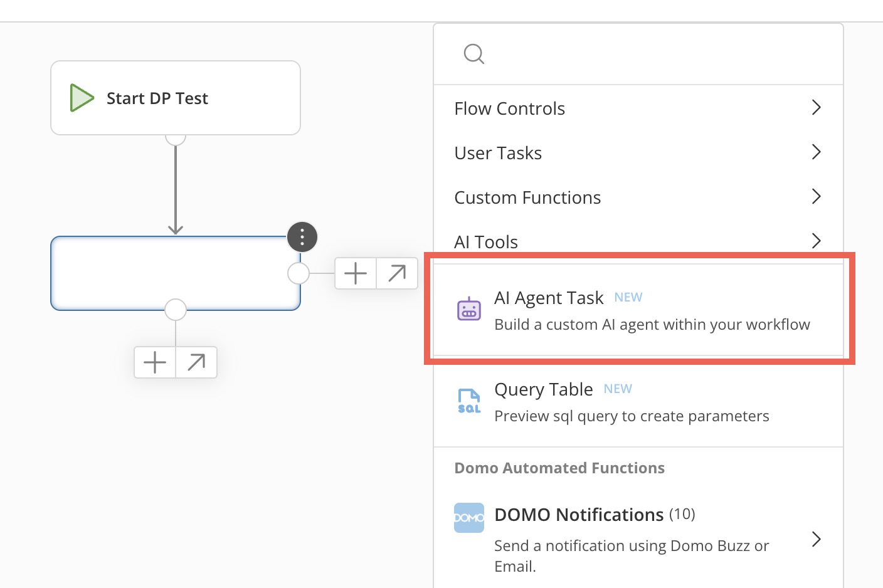Click the plus icon right of the empty node
The height and width of the screenshot is (588, 883).
(x=355, y=273)
